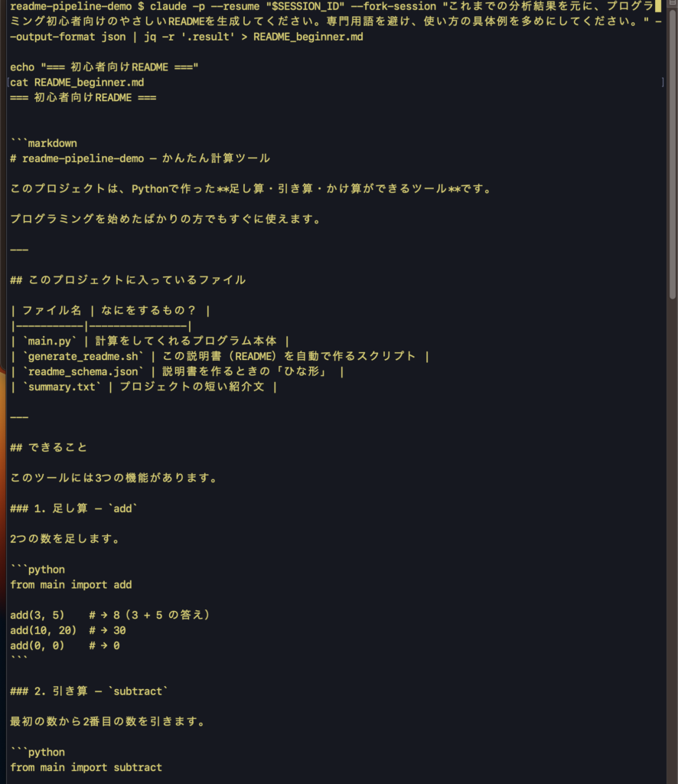Click the vertical scrollbar thumb

coord(672,153)
